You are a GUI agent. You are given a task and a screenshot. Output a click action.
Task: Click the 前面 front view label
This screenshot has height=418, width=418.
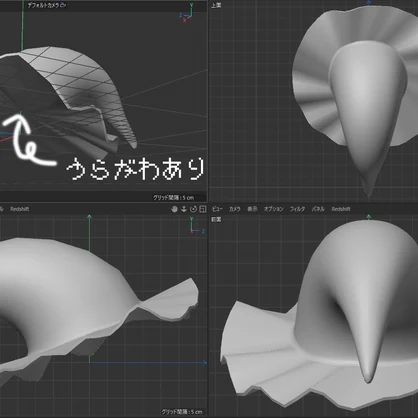coord(216,219)
